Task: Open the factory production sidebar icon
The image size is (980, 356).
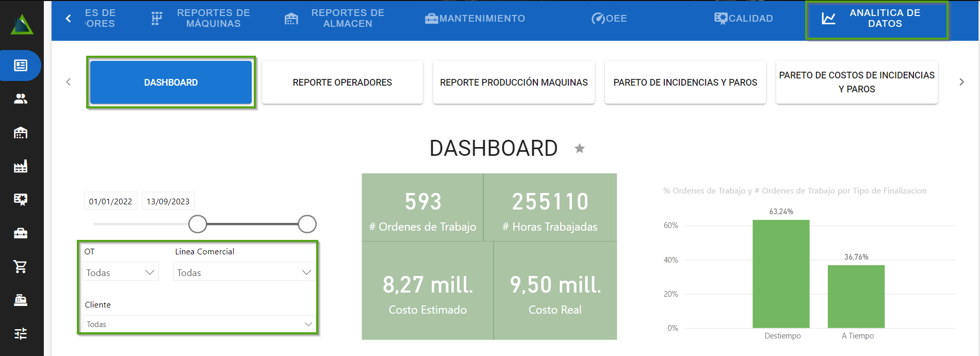Action: click(x=21, y=167)
